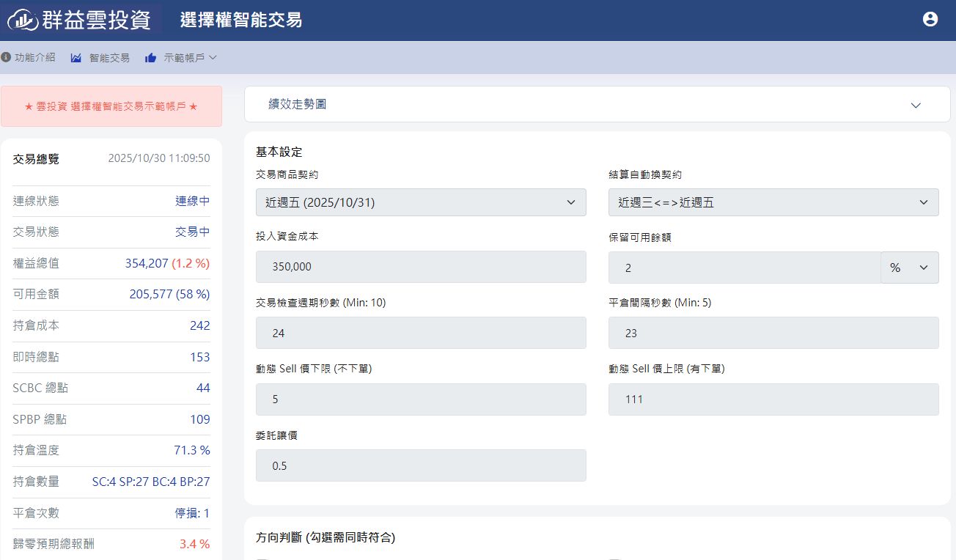Go to the 智能交易 menu item

[x=109, y=58]
